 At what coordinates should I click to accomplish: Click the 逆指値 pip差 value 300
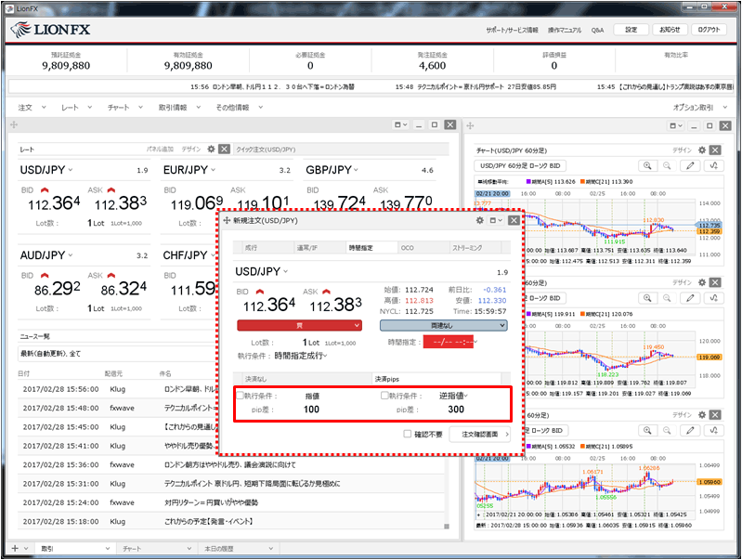tap(456, 410)
